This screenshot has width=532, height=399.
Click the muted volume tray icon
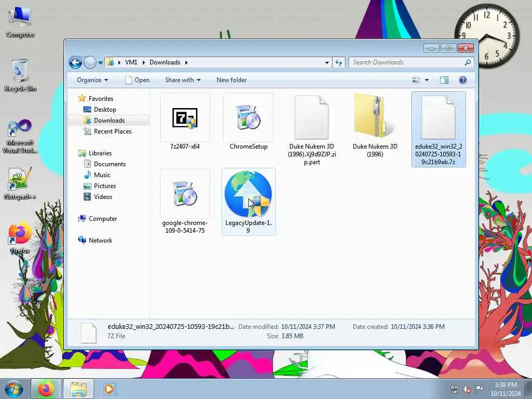pyautogui.click(x=467, y=389)
